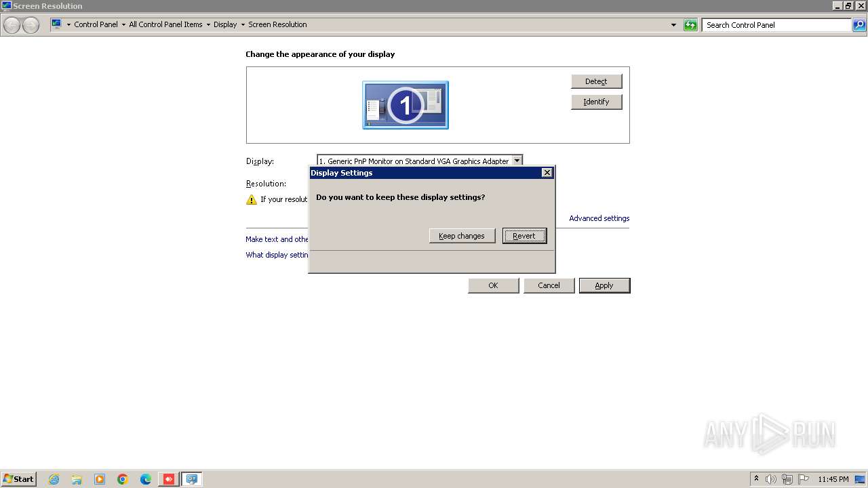The height and width of the screenshot is (488, 868).
Task: Click the Apply button
Action: 604,285
